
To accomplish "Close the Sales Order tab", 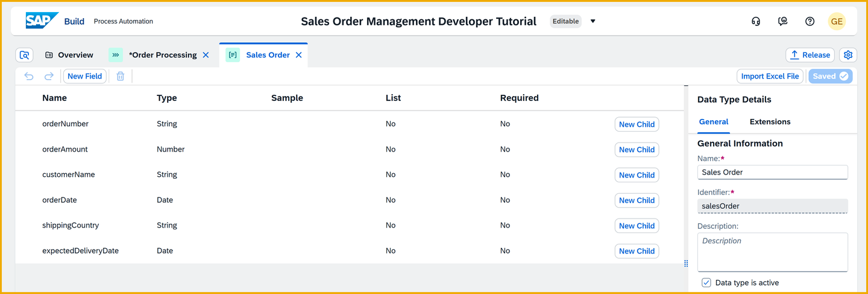I will [x=298, y=55].
